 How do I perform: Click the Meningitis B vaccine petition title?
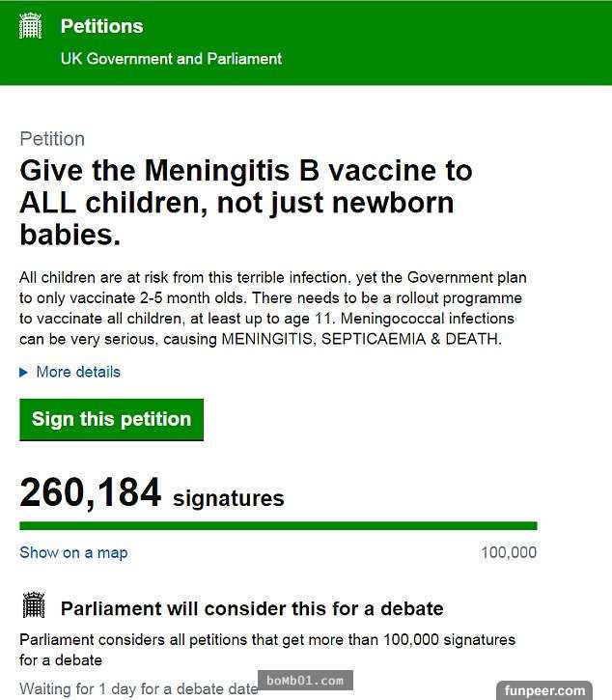[x=246, y=202]
